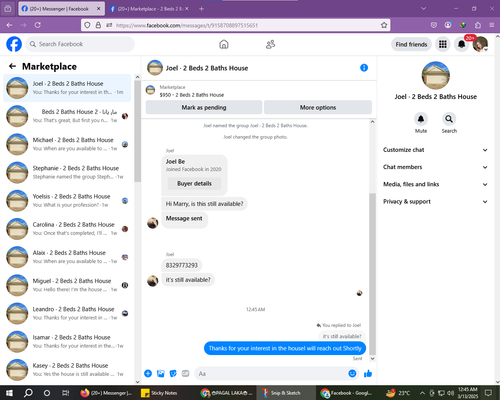The width and height of the screenshot is (500, 400).
Task: Click message '8329773293' from Joel
Action: click(182, 265)
